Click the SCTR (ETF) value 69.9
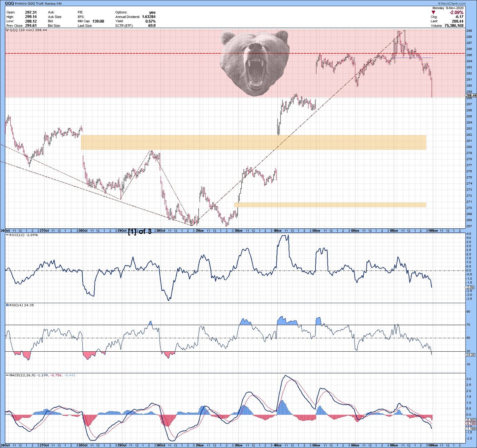 pos(152,26)
